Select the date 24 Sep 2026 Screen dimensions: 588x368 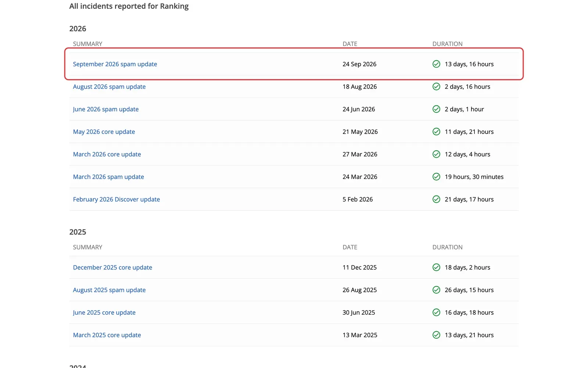[x=359, y=64]
